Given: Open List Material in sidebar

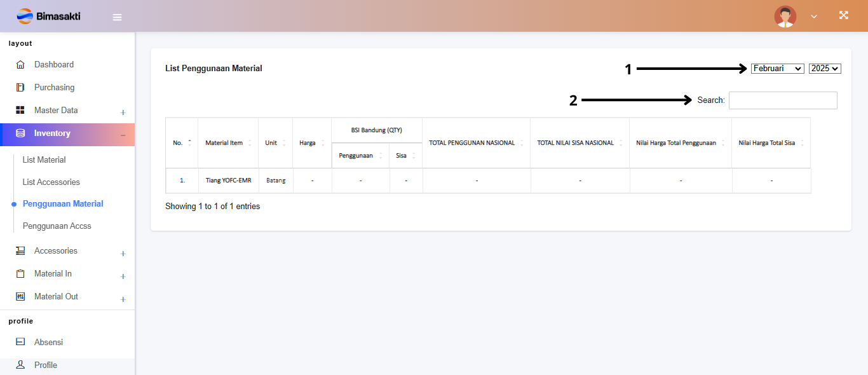Looking at the screenshot, I should point(44,160).
